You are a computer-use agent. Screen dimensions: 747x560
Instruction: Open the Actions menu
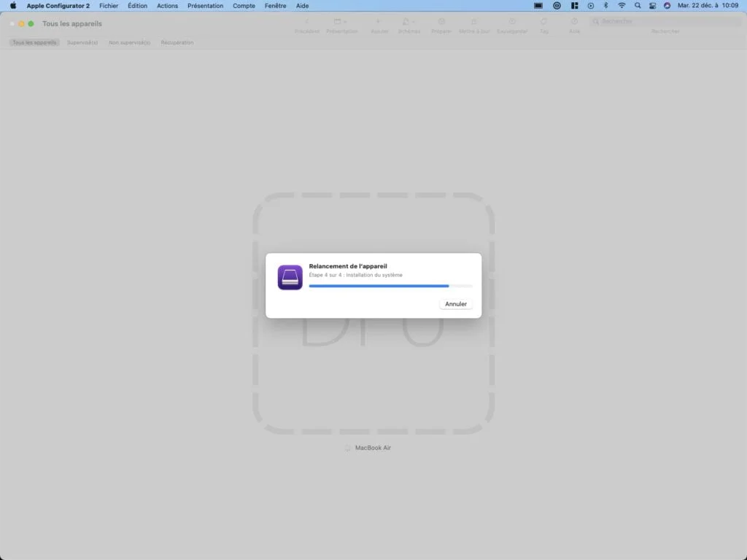(x=167, y=6)
